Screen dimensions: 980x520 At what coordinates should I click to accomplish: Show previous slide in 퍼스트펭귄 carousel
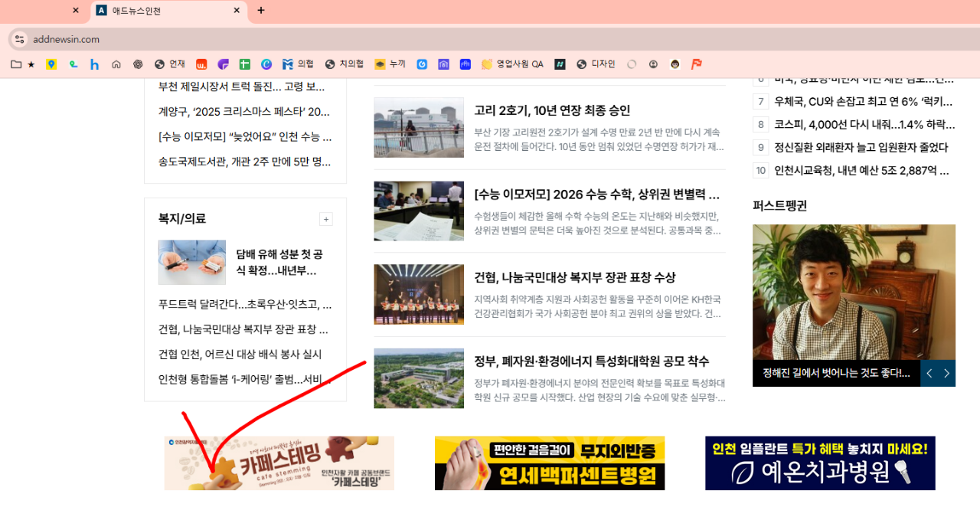[929, 374]
